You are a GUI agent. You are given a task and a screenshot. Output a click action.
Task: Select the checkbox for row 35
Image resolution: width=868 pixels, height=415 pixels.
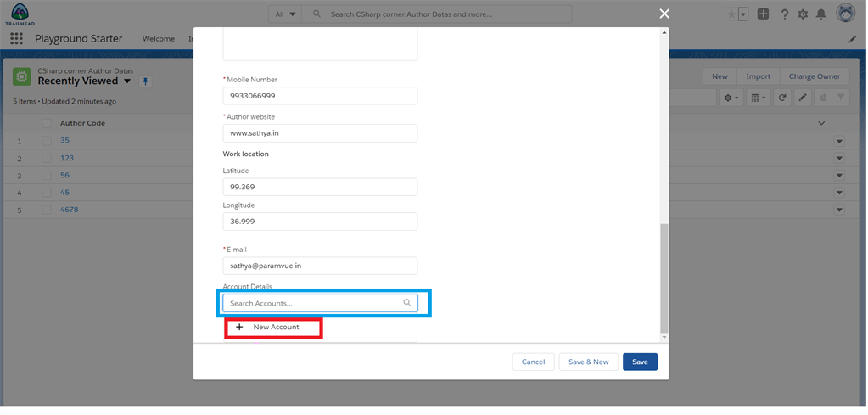pyautogui.click(x=47, y=141)
